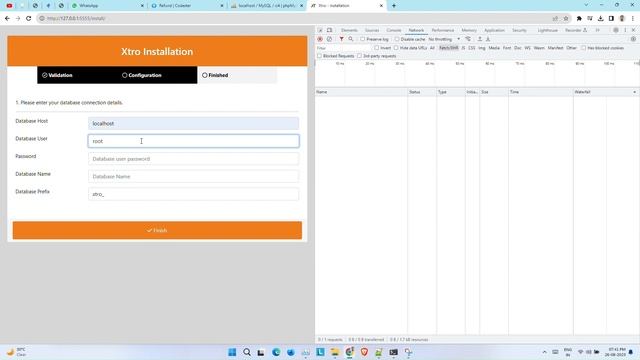Open the Application tab in DevTools
The height and width of the screenshot is (360, 640).
pyautogui.click(x=494, y=30)
